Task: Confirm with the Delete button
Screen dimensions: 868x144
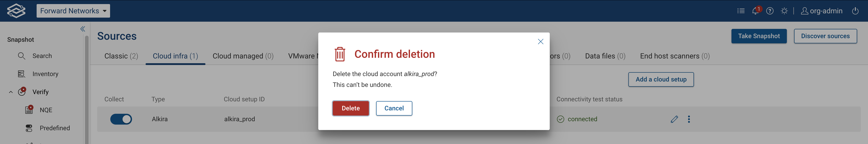Action: (351, 108)
